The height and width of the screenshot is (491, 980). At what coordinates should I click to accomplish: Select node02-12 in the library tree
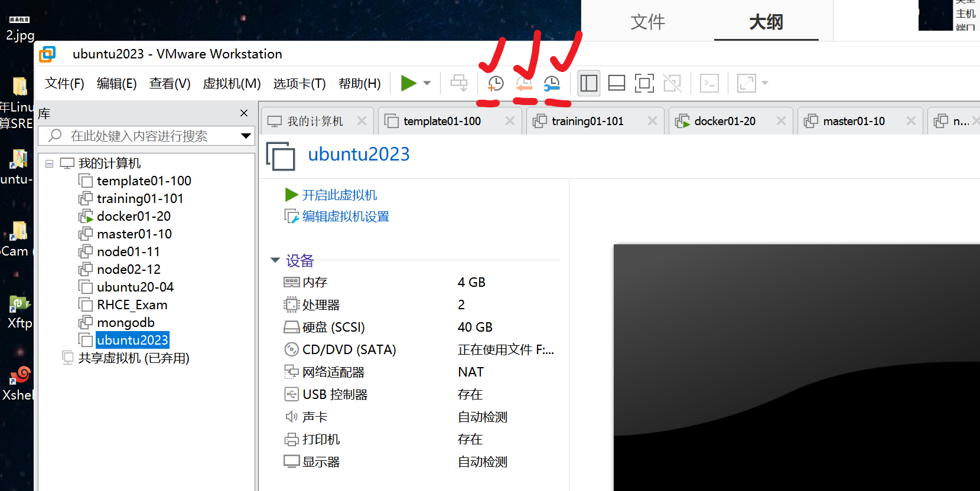pyautogui.click(x=129, y=270)
